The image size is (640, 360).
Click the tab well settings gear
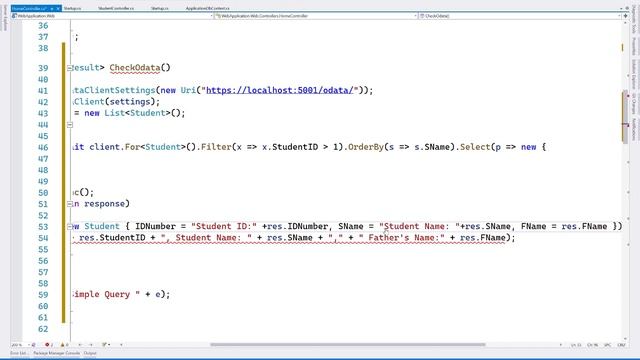(627, 8)
